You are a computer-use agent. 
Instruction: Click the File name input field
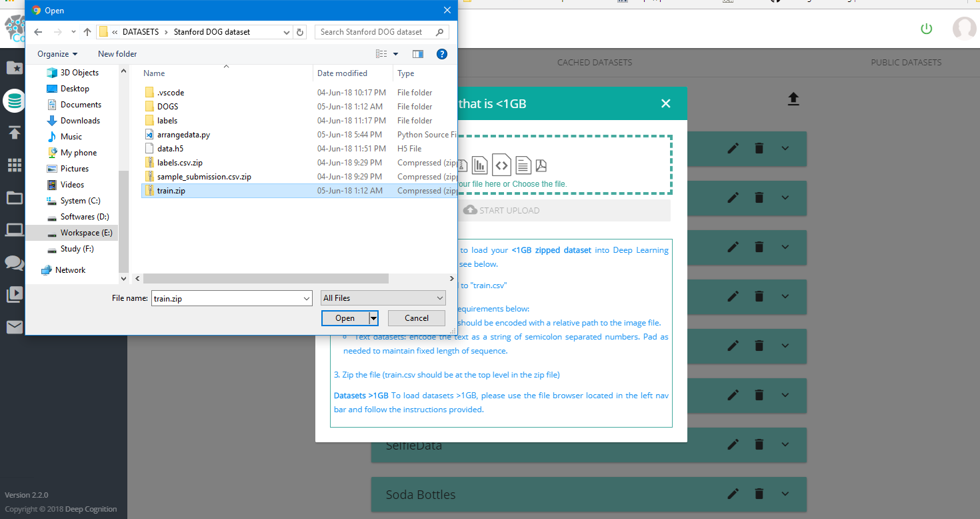[x=227, y=299]
